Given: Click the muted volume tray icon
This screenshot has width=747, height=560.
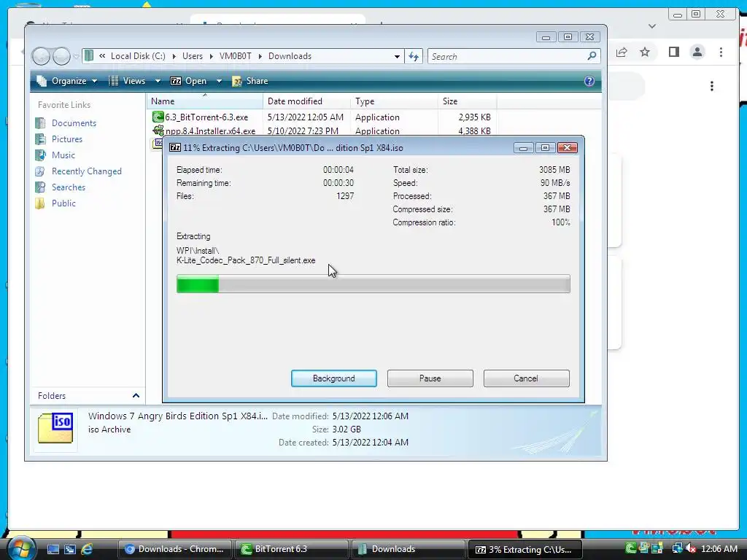Looking at the screenshot, I should coord(690,548).
